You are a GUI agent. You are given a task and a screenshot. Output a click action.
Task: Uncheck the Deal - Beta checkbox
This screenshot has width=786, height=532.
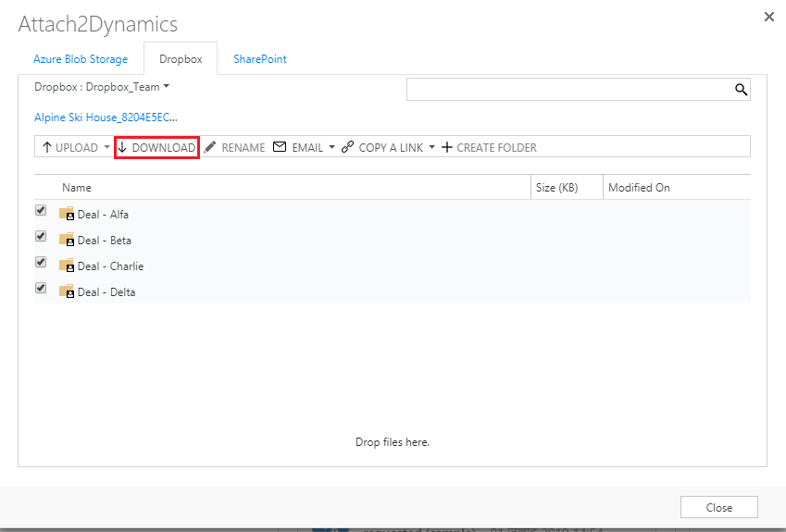tap(41, 237)
